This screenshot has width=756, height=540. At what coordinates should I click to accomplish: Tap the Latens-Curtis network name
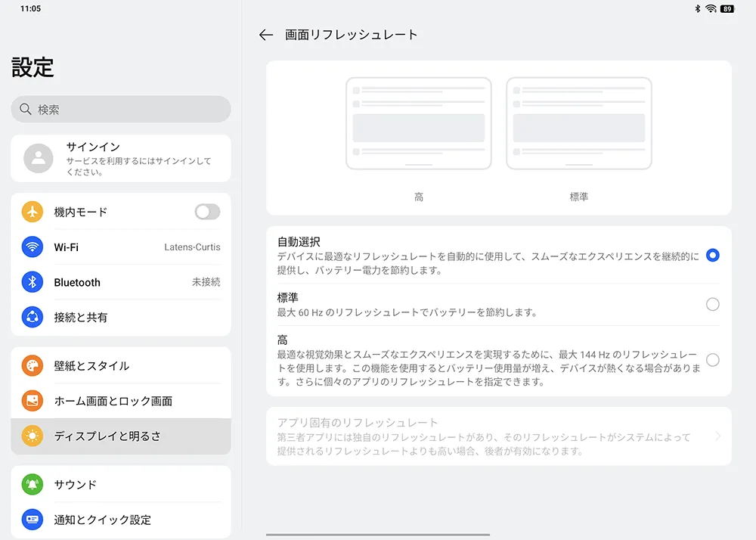tap(192, 247)
